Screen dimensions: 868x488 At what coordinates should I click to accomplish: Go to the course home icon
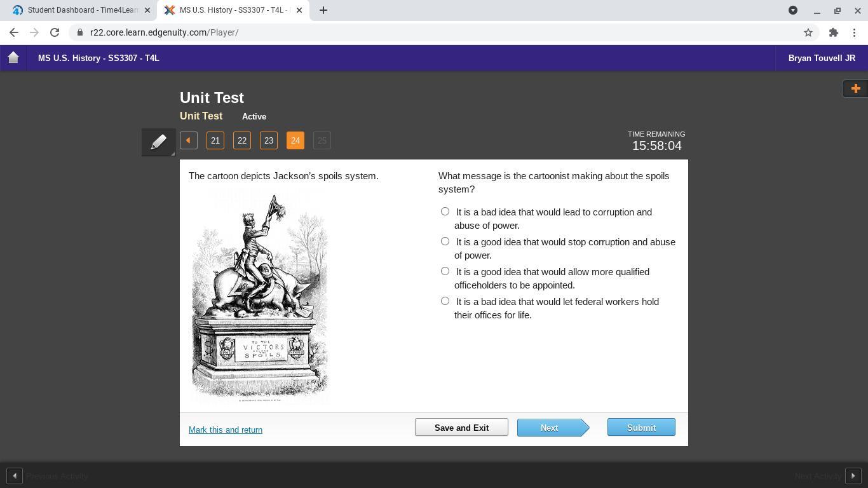point(13,58)
